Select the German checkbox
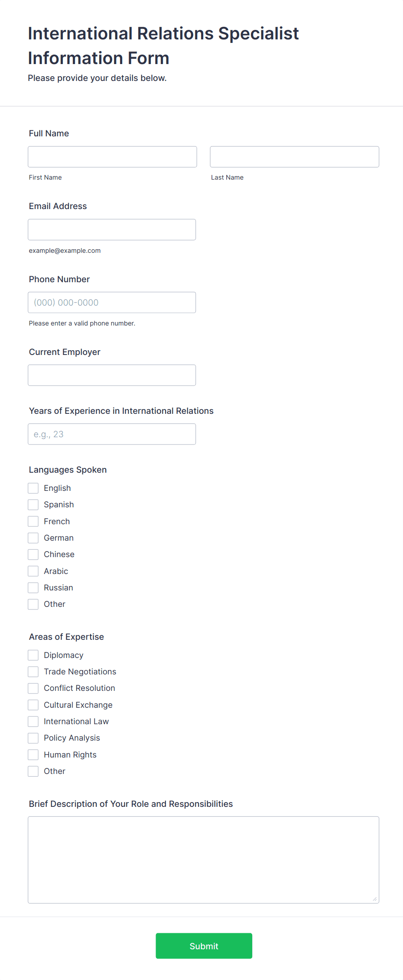 point(33,538)
